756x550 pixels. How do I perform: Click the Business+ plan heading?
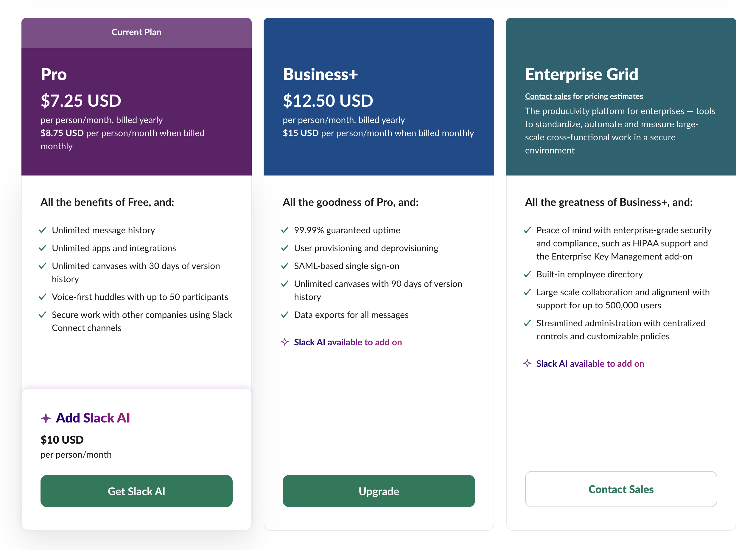320,74
